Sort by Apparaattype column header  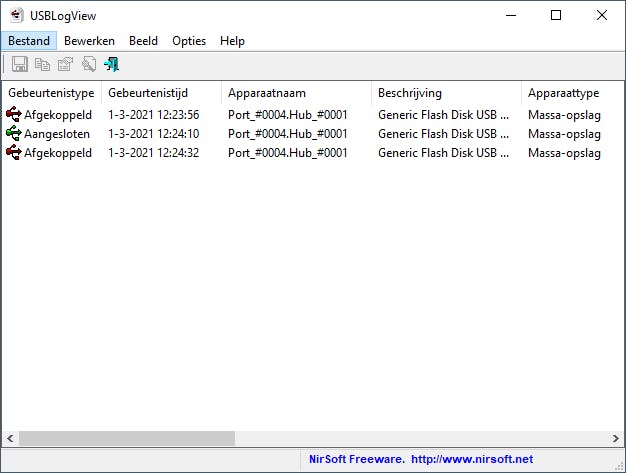point(573,93)
